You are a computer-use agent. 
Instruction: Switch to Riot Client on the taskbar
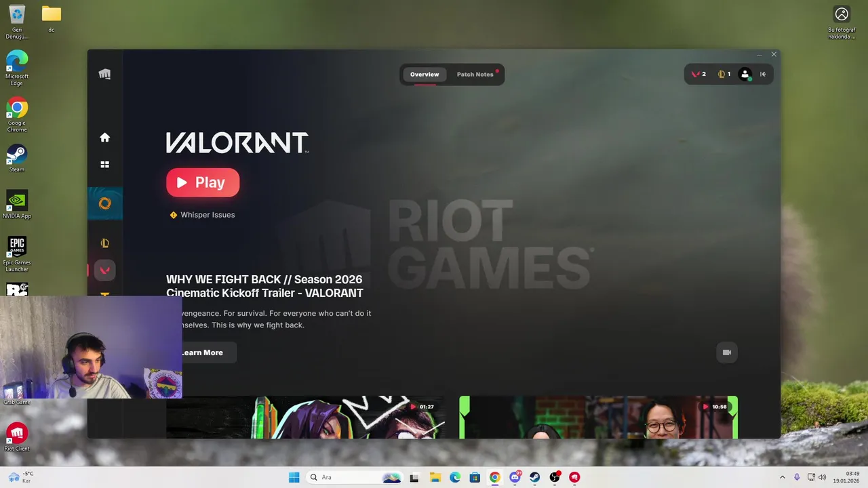point(575,477)
